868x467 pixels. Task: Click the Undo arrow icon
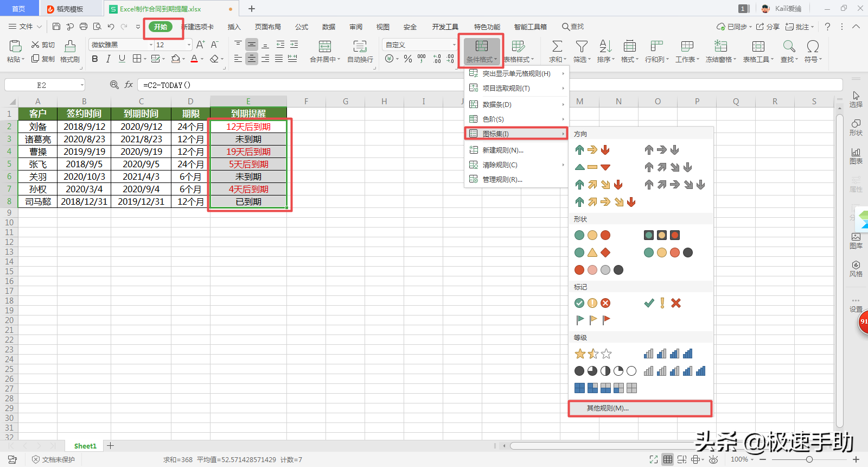[111, 27]
